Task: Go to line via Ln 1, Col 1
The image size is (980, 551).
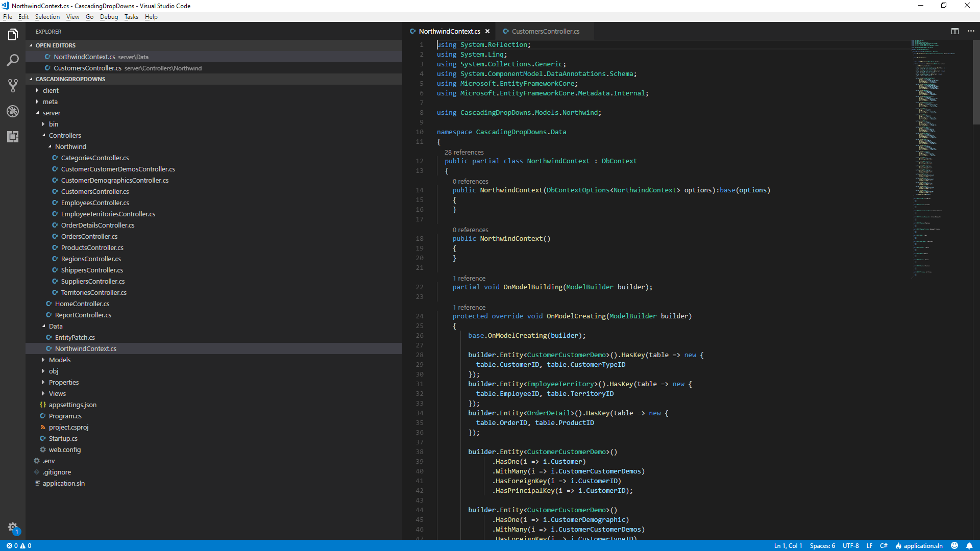Action: coord(788,545)
